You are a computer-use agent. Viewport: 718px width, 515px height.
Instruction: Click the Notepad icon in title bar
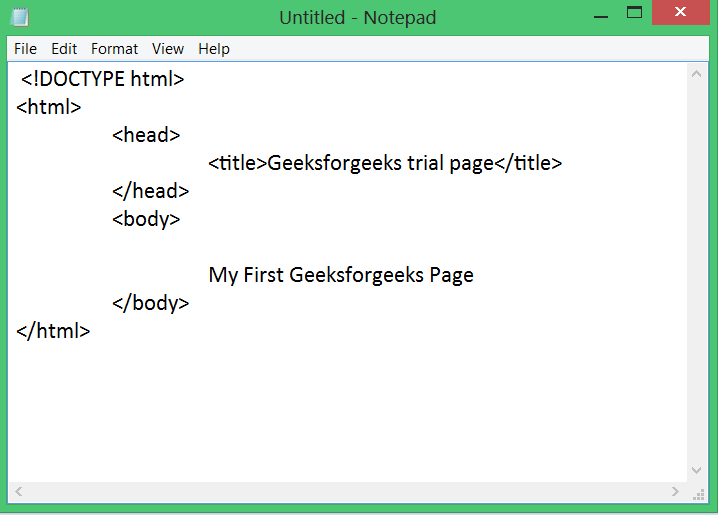point(19,17)
